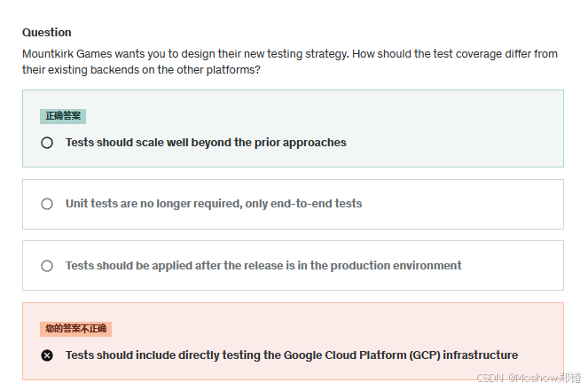Image resolution: width=588 pixels, height=390 pixels.
Task: Click the red "您的答案不正确" badge
Action: [75, 329]
